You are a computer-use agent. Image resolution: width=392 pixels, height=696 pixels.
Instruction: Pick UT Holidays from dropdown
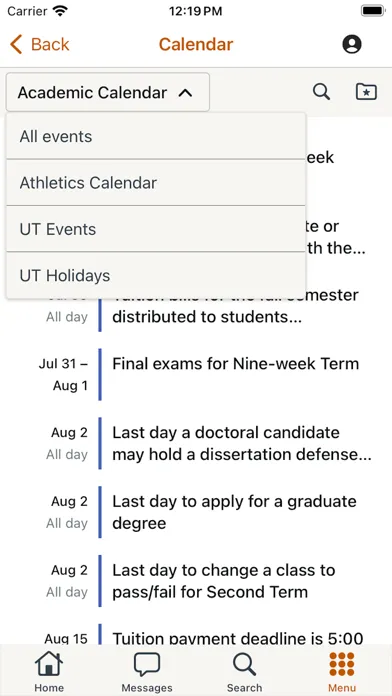[156, 276]
